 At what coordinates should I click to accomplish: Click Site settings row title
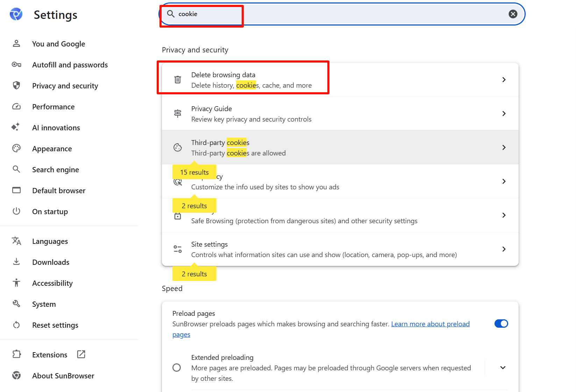[209, 244]
